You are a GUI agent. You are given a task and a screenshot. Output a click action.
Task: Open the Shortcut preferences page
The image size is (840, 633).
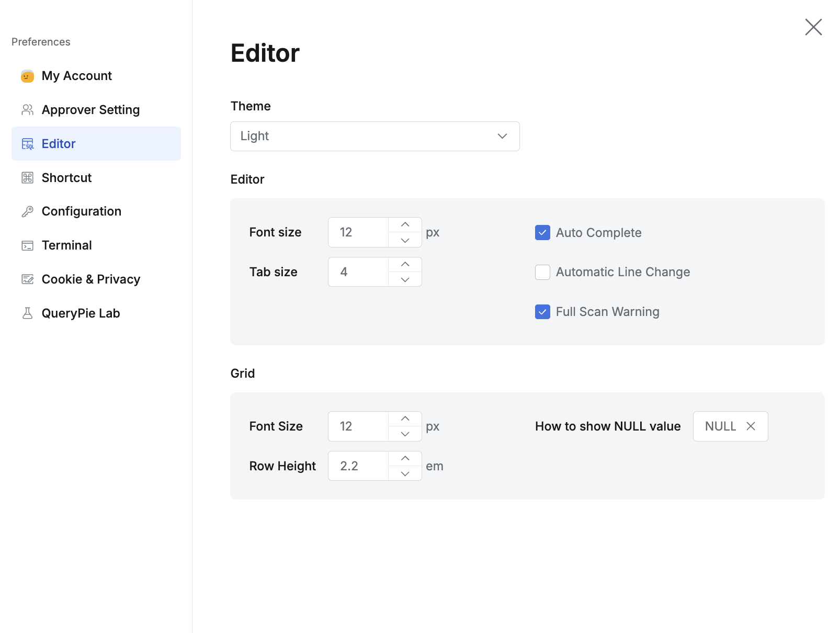coord(66,177)
